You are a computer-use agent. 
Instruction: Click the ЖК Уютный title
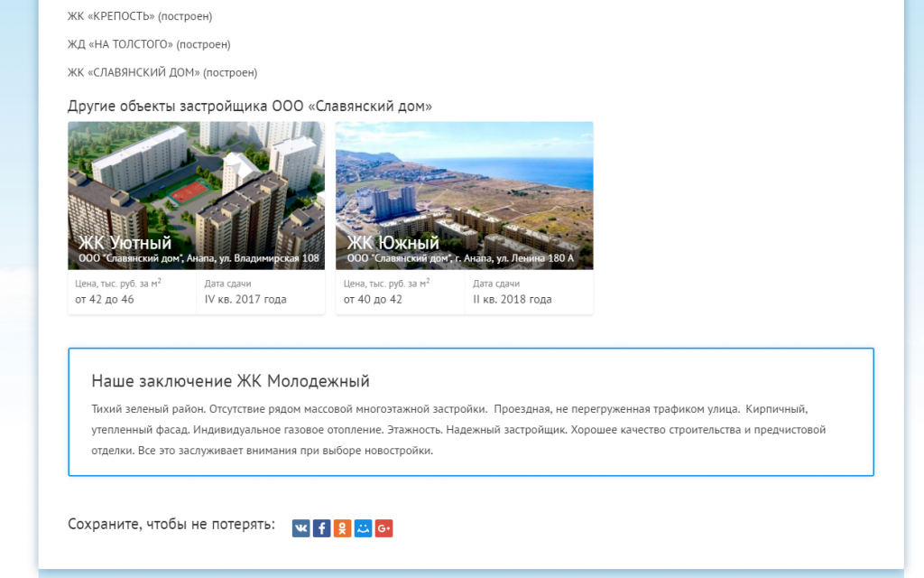pyautogui.click(x=125, y=242)
